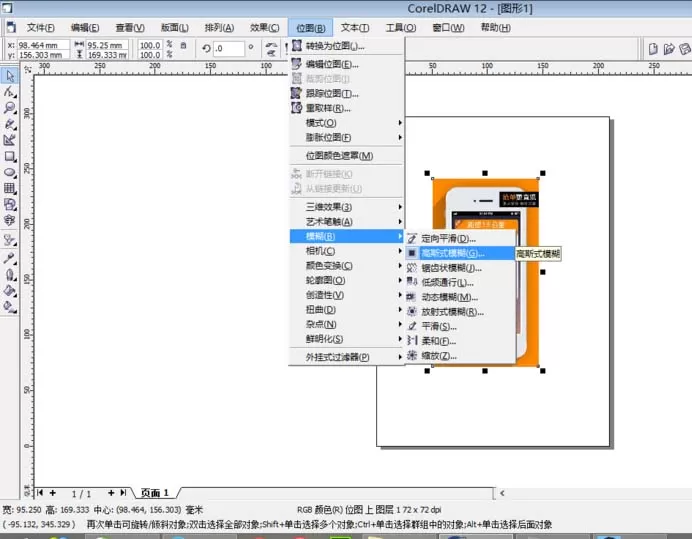Select the Interactive Blend tool
The height and width of the screenshot is (539, 692).
point(10,240)
